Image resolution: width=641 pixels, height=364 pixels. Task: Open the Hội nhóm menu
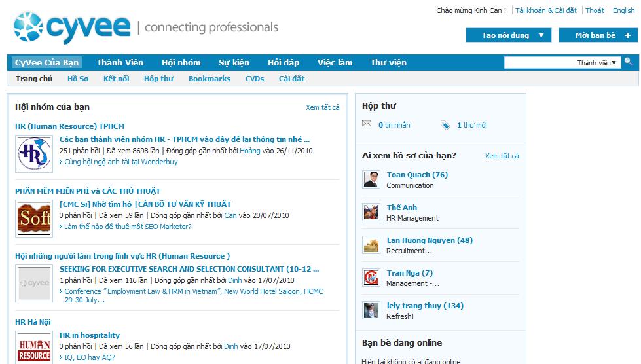[181, 63]
